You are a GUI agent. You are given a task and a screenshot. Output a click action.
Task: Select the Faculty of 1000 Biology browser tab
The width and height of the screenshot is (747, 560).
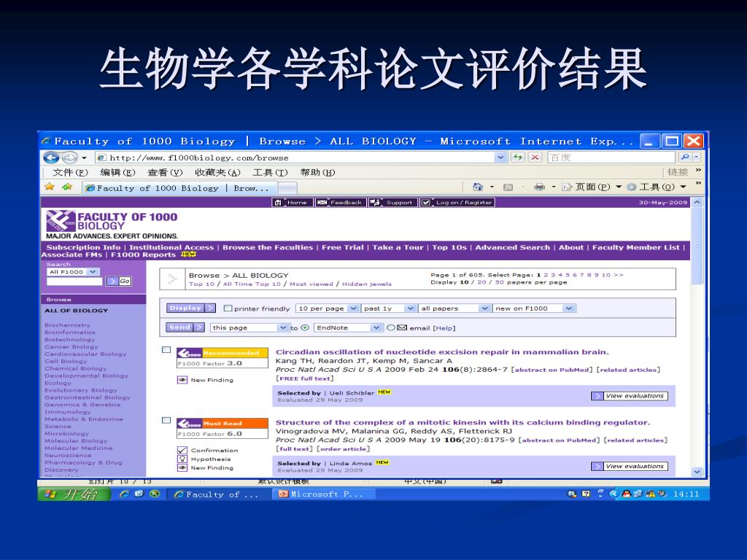[x=179, y=188]
